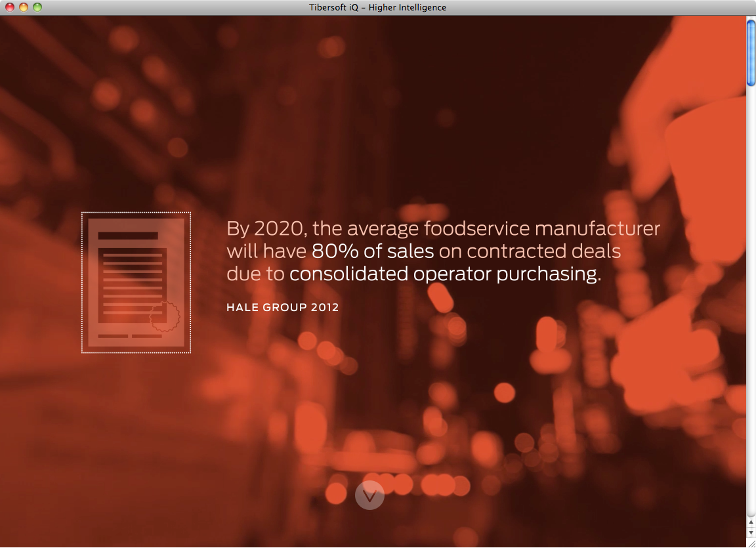Click the "foodservice manufacturer" words
Screen dimensions: 756x548
[x=542, y=229]
